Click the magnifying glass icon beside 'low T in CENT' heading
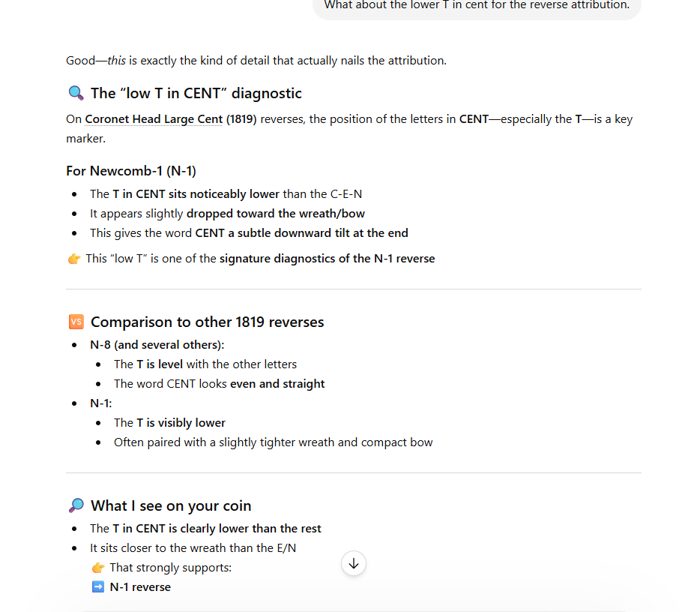Viewport: 700px width, 612px height. coord(76,93)
